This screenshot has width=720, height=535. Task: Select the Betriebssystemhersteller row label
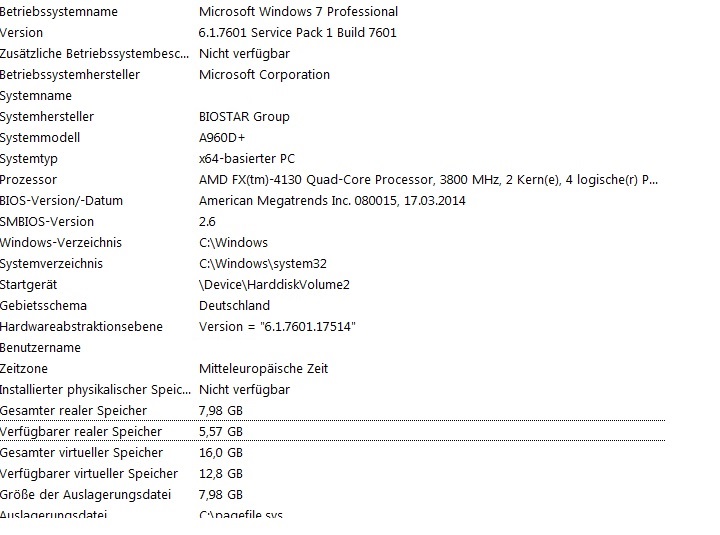[70, 75]
